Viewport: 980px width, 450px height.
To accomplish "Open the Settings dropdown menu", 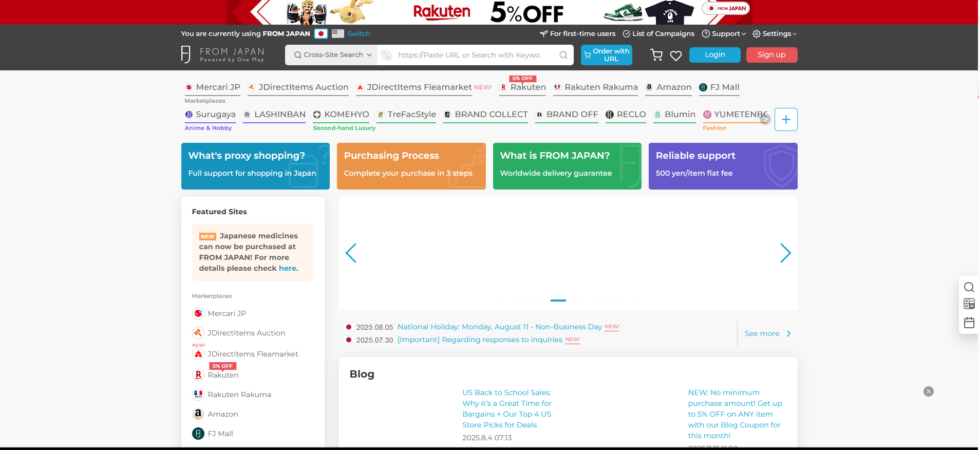I will click(x=774, y=34).
